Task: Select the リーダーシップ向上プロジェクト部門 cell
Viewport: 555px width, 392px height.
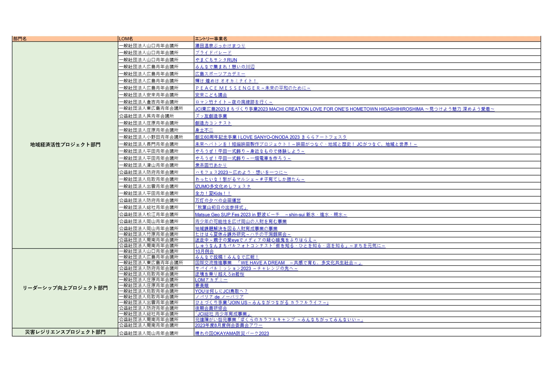Action: pos(65,288)
